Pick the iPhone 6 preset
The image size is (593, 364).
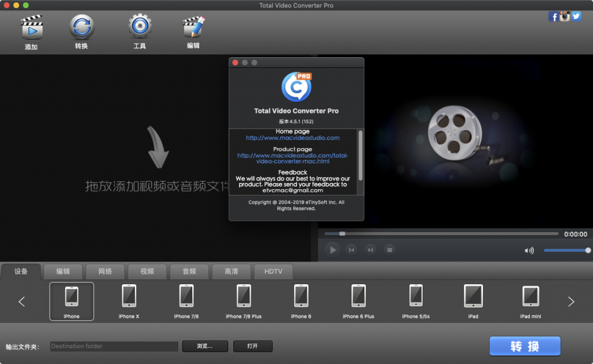301,302
